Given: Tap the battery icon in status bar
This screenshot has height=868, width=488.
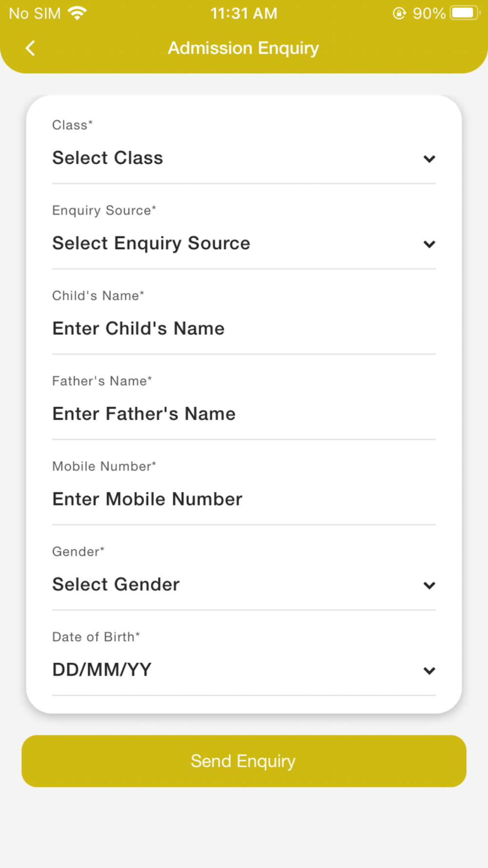Looking at the screenshot, I should 465,13.
